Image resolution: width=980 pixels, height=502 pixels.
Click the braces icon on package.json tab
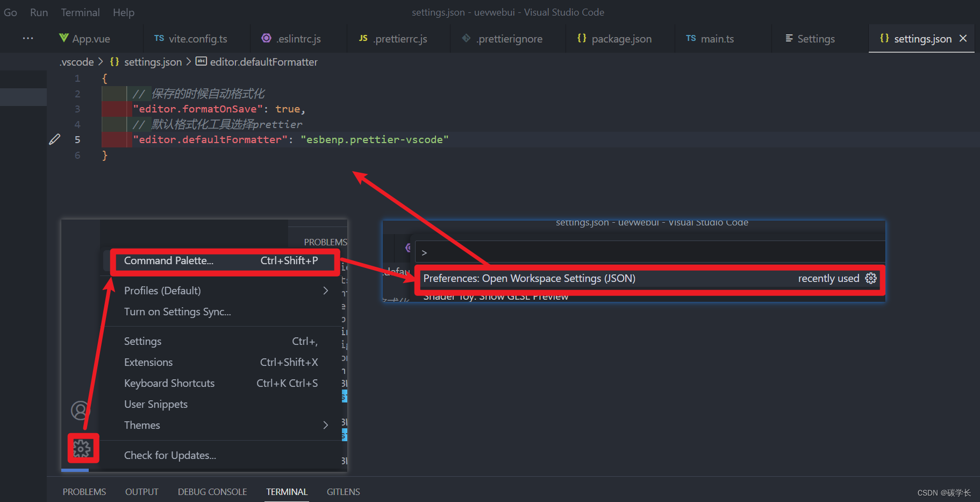[582, 38]
